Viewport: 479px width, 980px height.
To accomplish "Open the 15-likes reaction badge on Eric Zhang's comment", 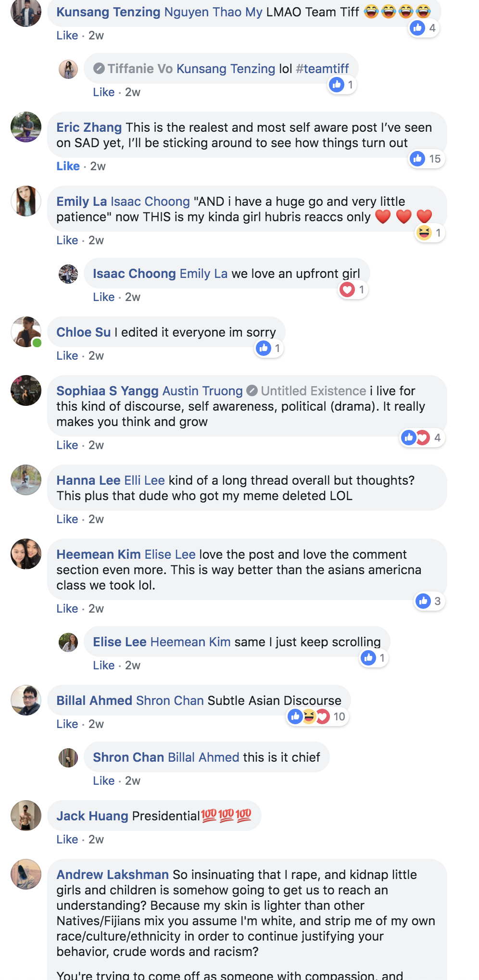I will pos(427,159).
